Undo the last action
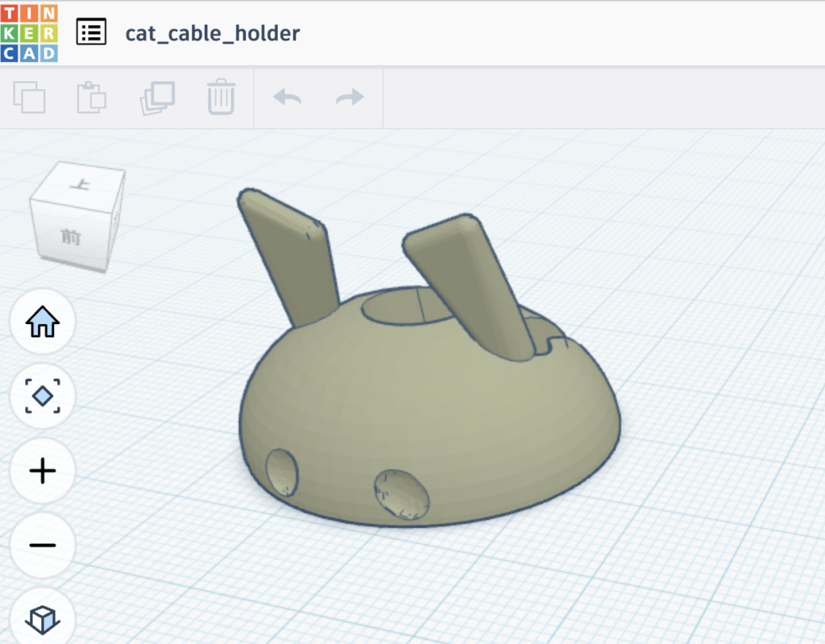The image size is (825, 644). (x=287, y=98)
